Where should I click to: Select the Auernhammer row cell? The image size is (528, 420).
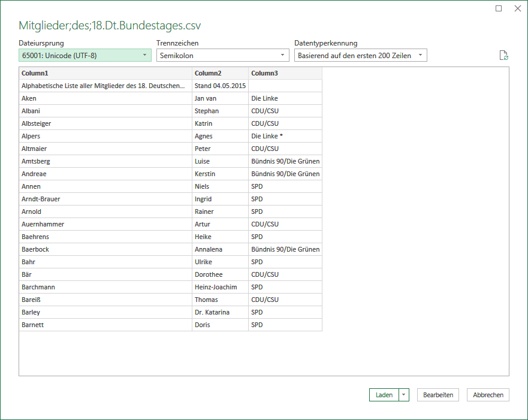(105, 224)
